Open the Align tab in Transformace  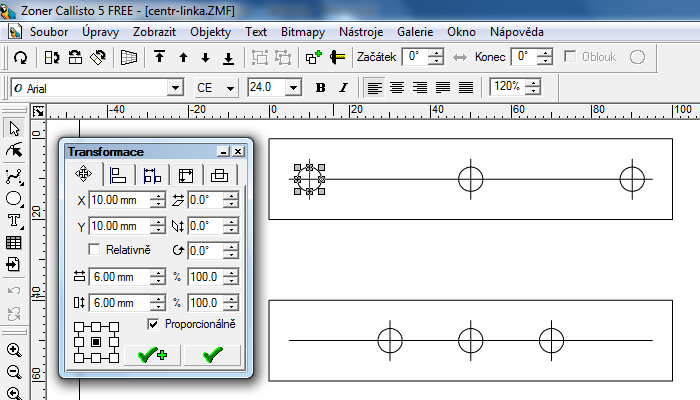[118, 175]
